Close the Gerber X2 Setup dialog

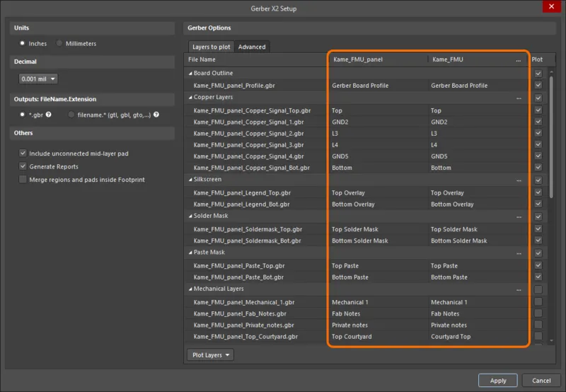point(552,8)
